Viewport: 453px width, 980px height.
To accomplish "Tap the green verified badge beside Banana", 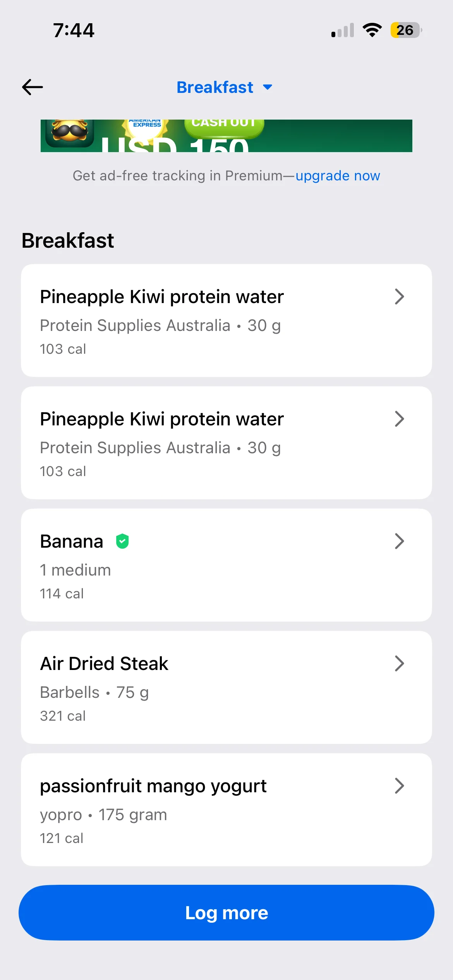I will (x=122, y=541).
